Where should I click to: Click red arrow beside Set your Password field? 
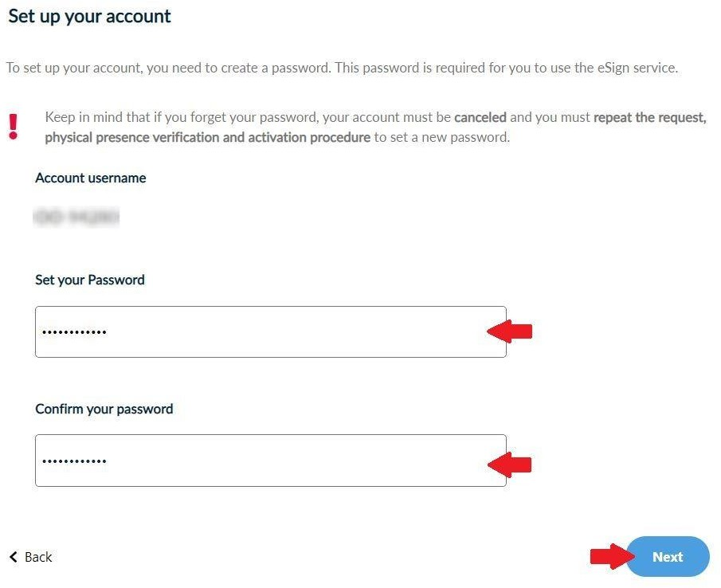(x=510, y=331)
